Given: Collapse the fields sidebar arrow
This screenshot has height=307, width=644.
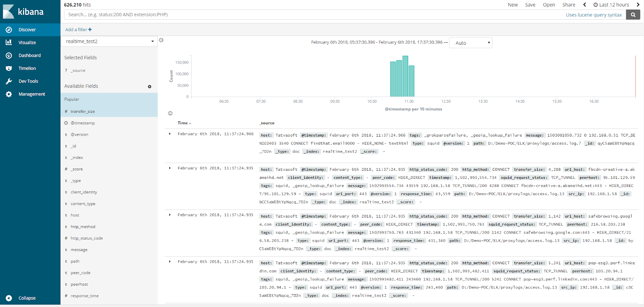Looking at the screenshot, I should (x=161, y=40).
